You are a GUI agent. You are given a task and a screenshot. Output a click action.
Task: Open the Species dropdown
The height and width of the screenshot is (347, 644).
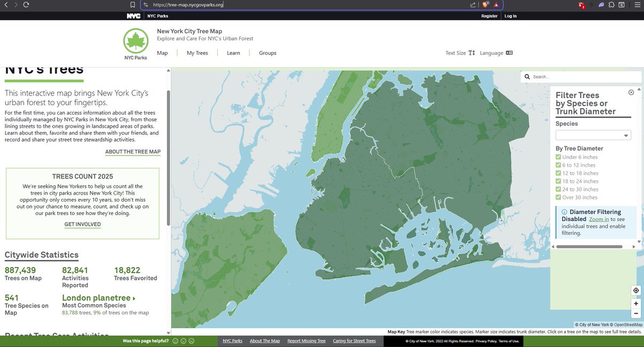(x=593, y=135)
